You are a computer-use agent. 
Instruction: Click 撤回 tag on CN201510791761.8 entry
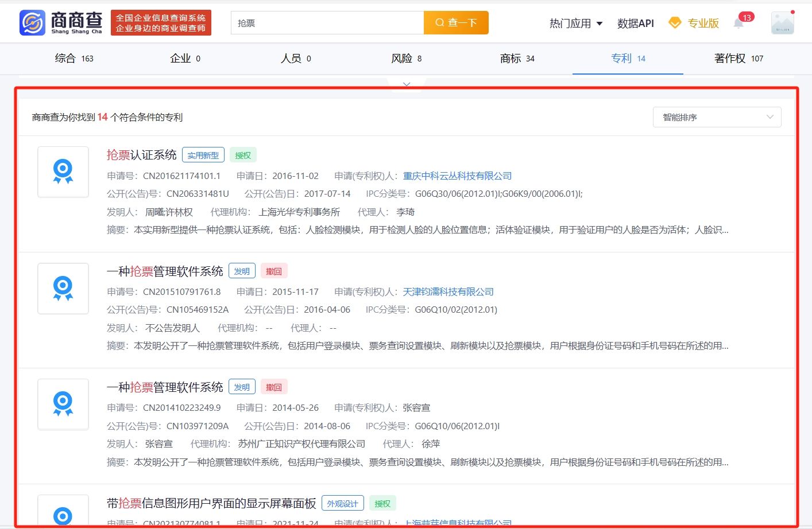tap(274, 271)
